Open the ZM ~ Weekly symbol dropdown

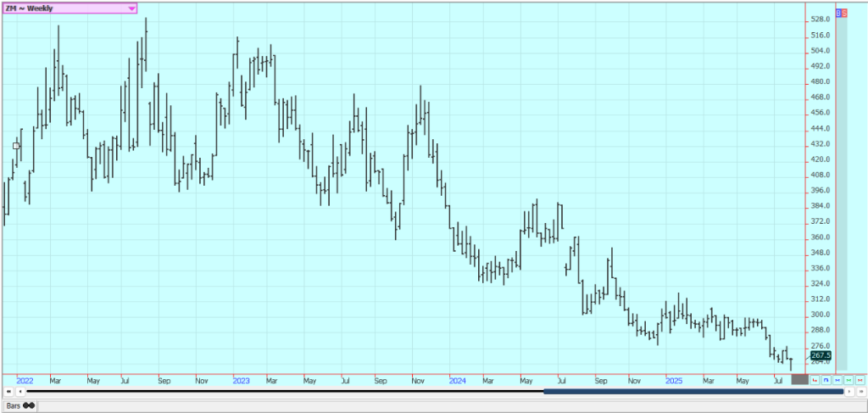(70, 8)
